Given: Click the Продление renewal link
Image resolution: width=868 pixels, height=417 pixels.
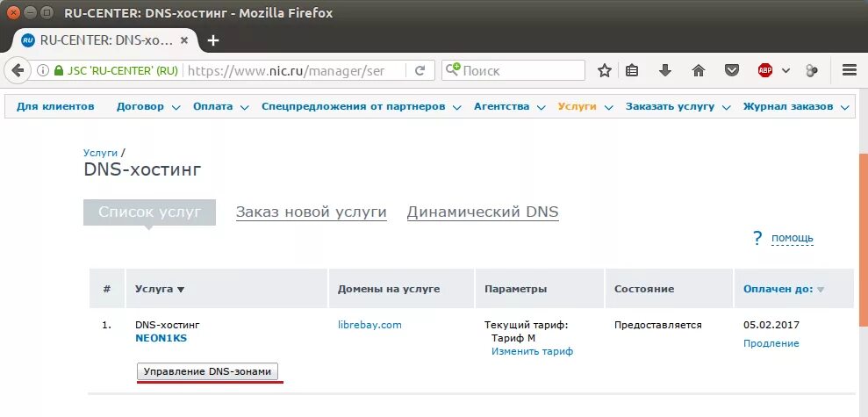Looking at the screenshot, I should tap(771, 343).
